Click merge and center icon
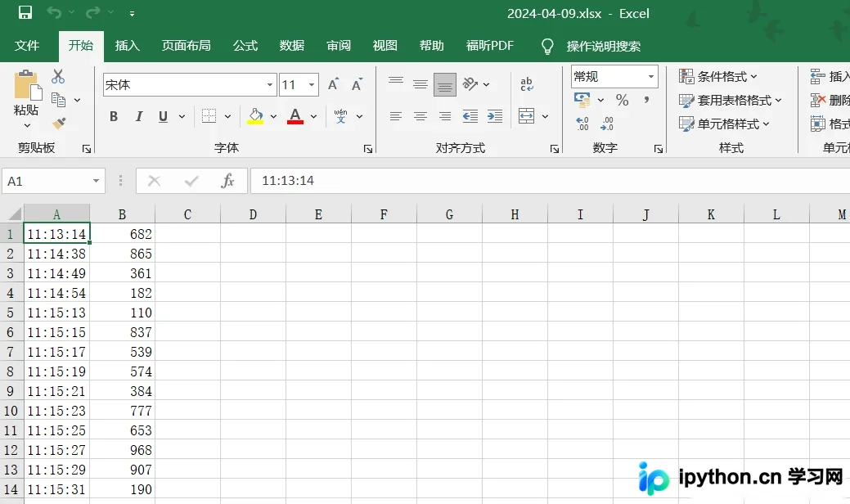 [526, 116]
